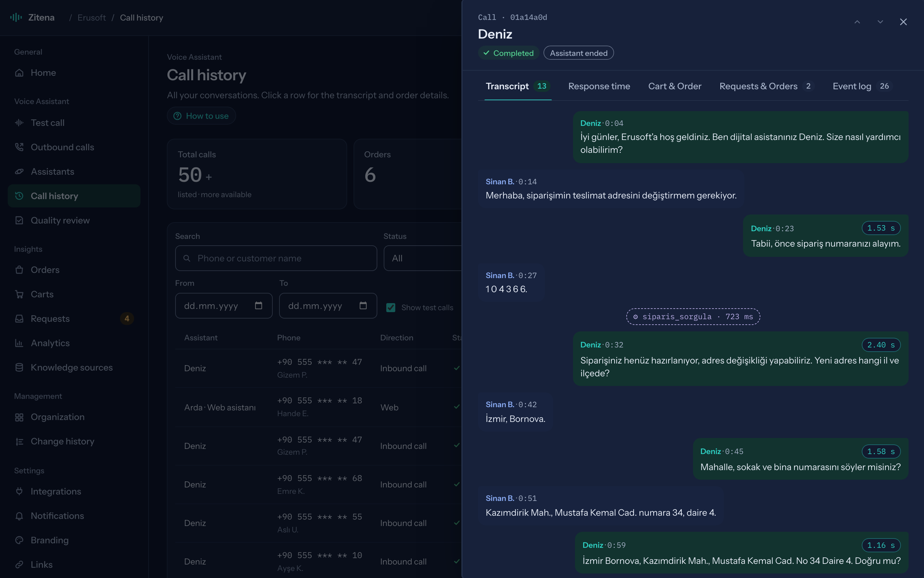The width and height of the screenshot is (924, 578).
Task: Uncheck the Show test calls checkbox
Action: point(390,308)
